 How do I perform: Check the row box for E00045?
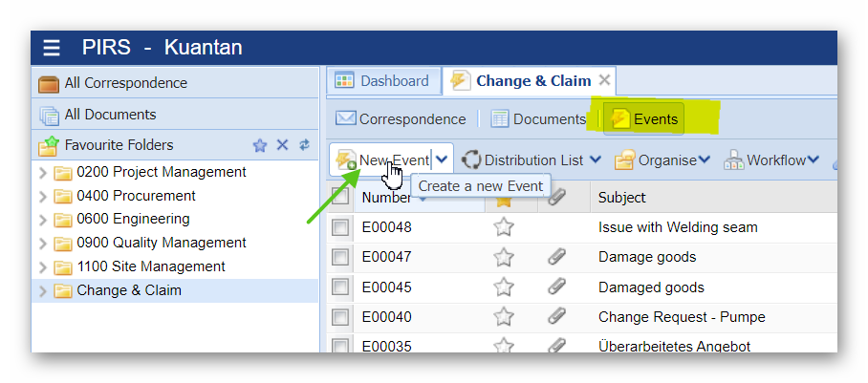coord(340,287)
